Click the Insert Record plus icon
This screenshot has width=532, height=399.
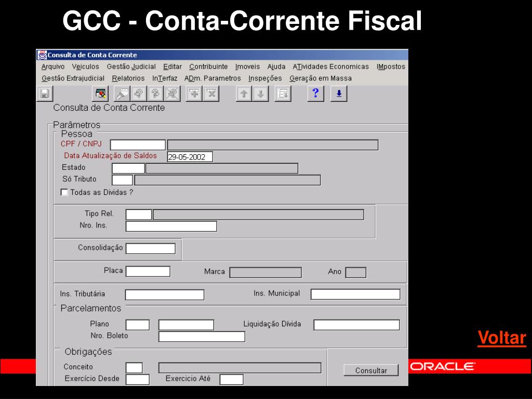(194, 94)
